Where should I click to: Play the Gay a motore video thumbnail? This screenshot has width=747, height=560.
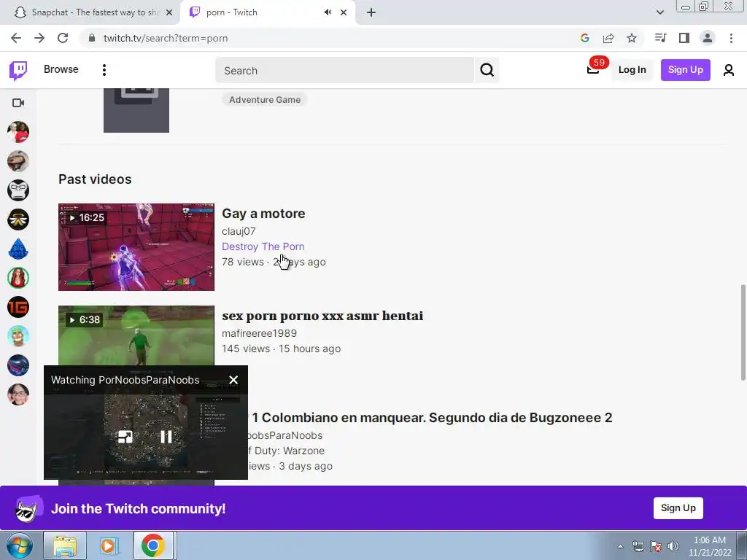[x=136, y=246]
